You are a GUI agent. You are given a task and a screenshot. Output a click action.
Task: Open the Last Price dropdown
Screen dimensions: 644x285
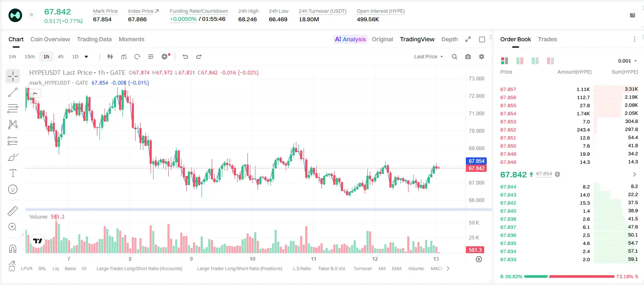(428, 57)
